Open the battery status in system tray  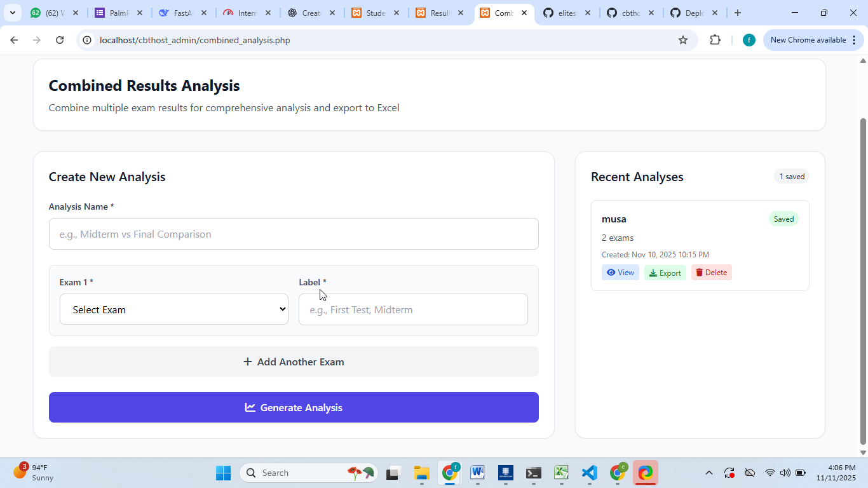coord(801,473)
